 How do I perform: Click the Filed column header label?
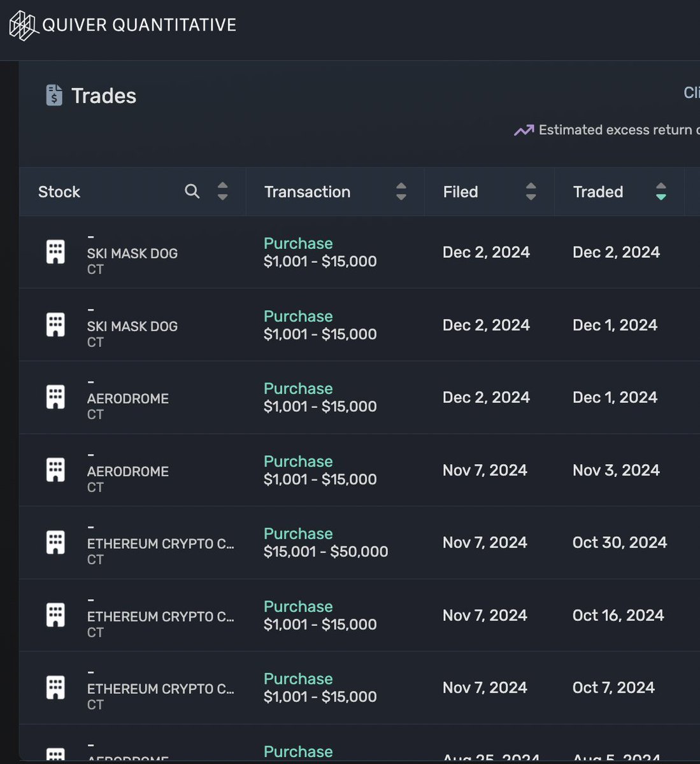461,192
